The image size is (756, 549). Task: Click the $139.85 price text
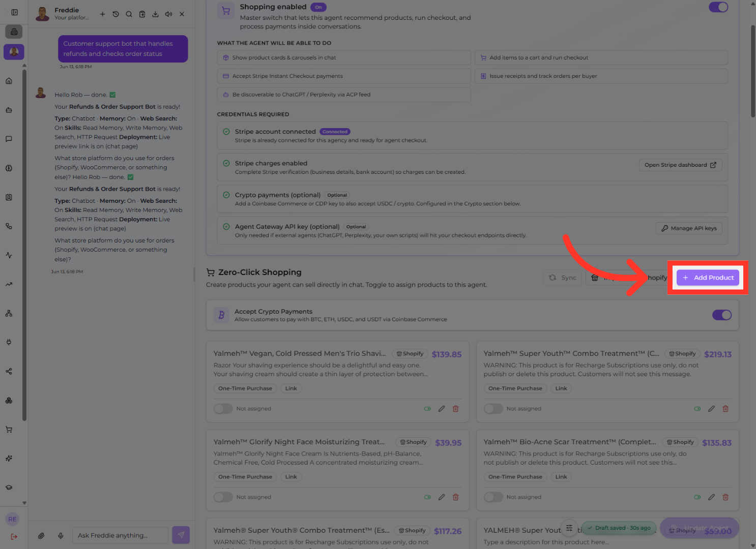pyautogui.click(x=447, y=354)
